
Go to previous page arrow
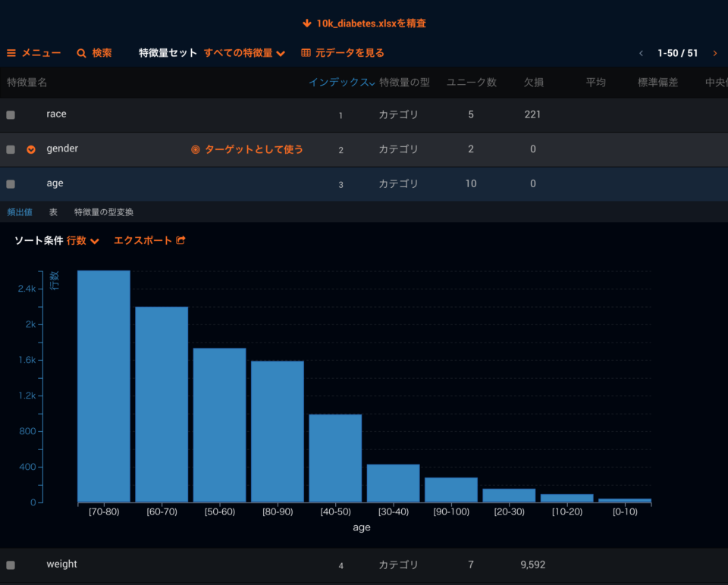642,53
